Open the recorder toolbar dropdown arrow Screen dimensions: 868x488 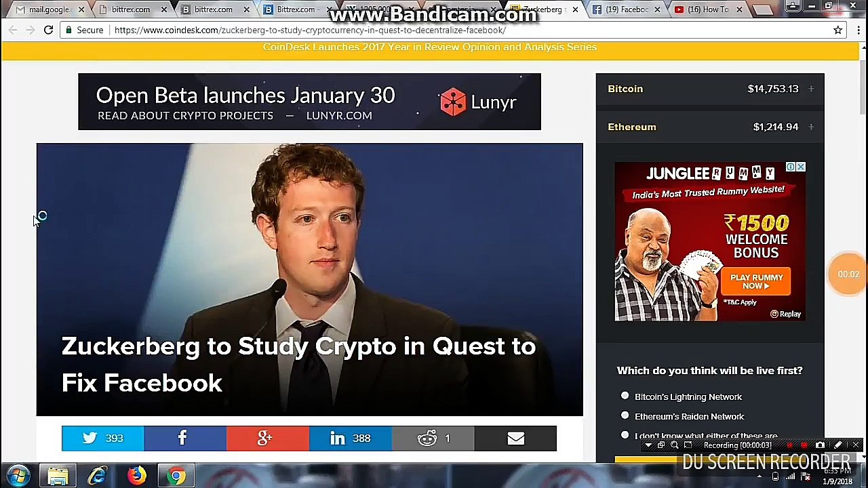click(648, 445)
